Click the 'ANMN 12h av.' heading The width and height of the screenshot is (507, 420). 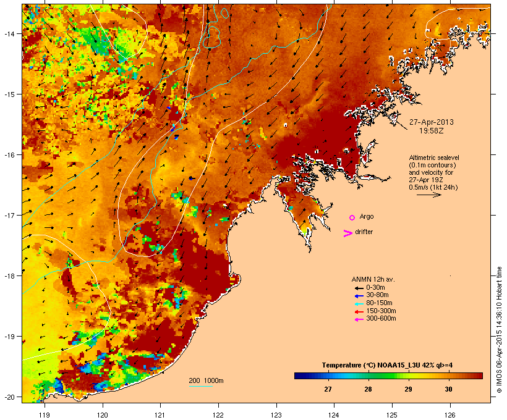pyautogui.click(x=373, y=279)
